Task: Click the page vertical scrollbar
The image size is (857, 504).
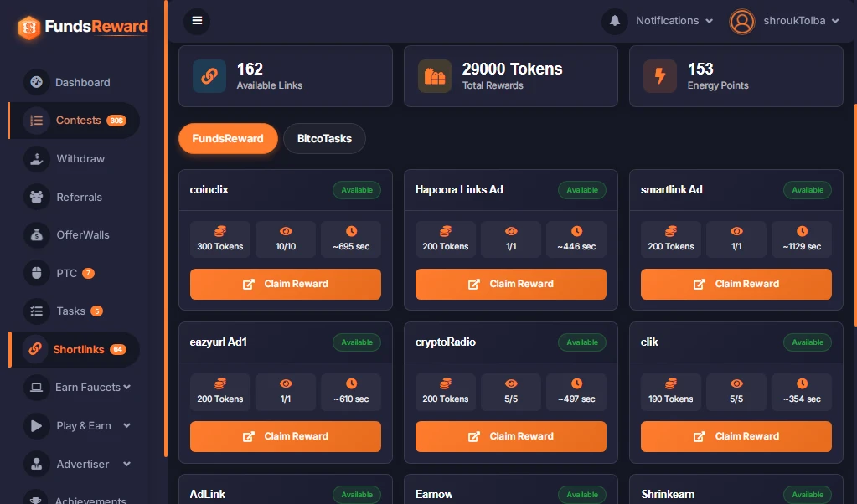Action: click(854, 216)
